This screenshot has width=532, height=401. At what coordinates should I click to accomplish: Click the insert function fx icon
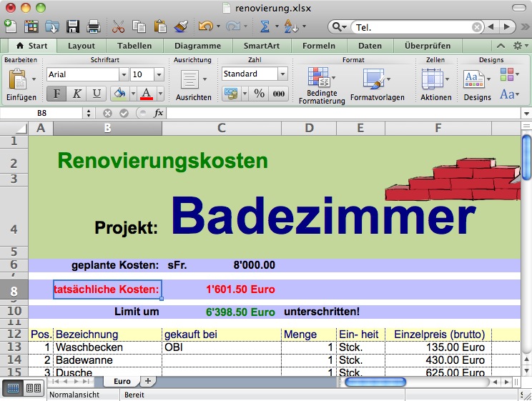click(159, 113)
